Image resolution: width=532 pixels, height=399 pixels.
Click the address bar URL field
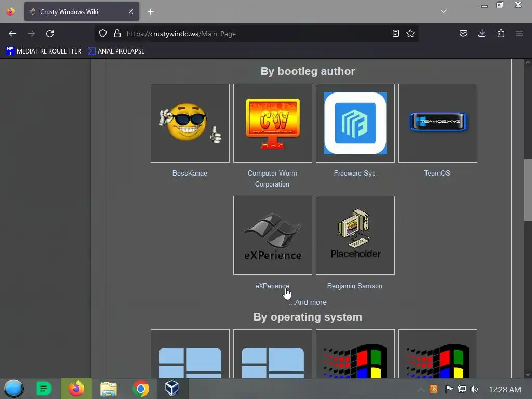[x=256, y=34]
